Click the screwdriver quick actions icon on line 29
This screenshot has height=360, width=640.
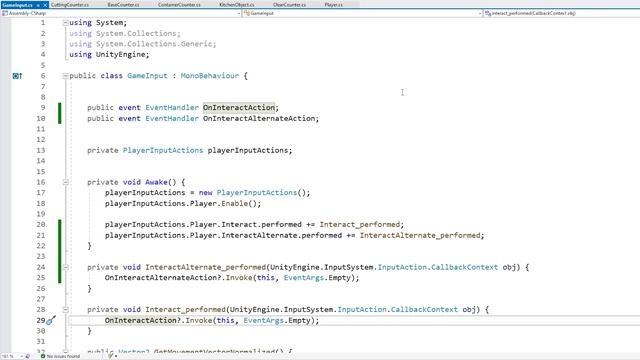point(51,320)
